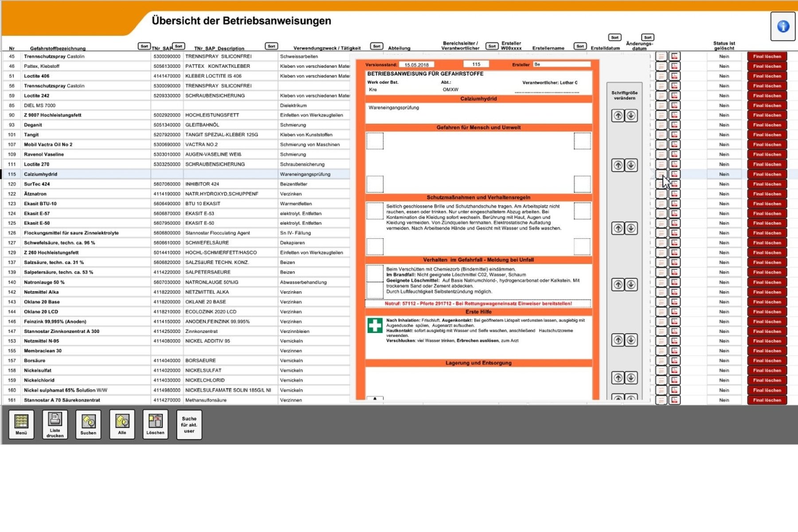This screenshot has height=532, width=798.
Task: Open red PDF icon for row 45 Trennschutzspray
Action: click(674, 56)
